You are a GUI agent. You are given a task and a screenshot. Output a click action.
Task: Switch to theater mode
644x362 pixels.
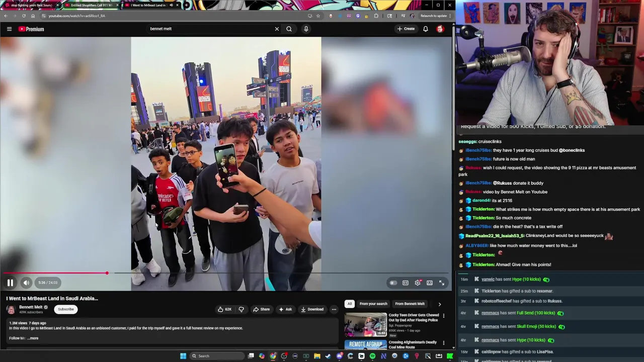click(x=430, y=283)
